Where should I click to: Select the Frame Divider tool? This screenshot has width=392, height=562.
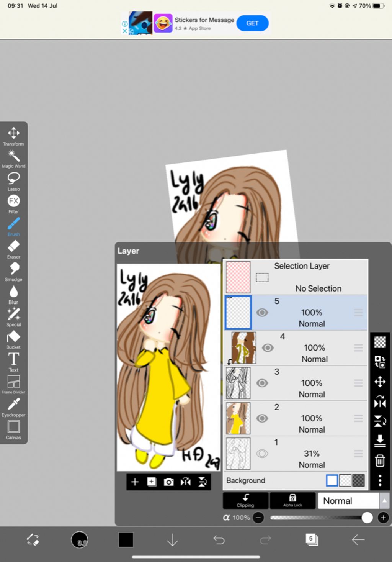(x=13, y=384)
